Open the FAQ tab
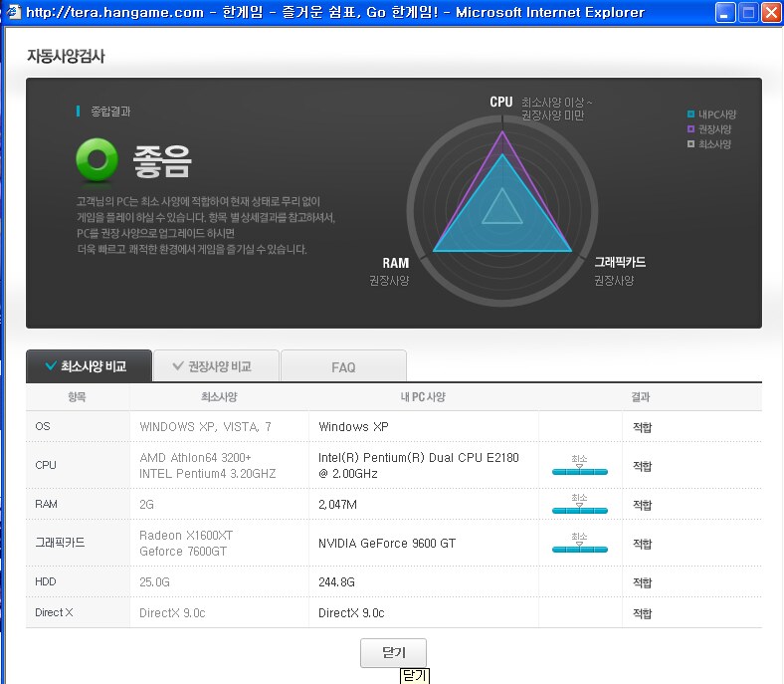The width and height of the screenshot is (784, 684). pos(343,367)
